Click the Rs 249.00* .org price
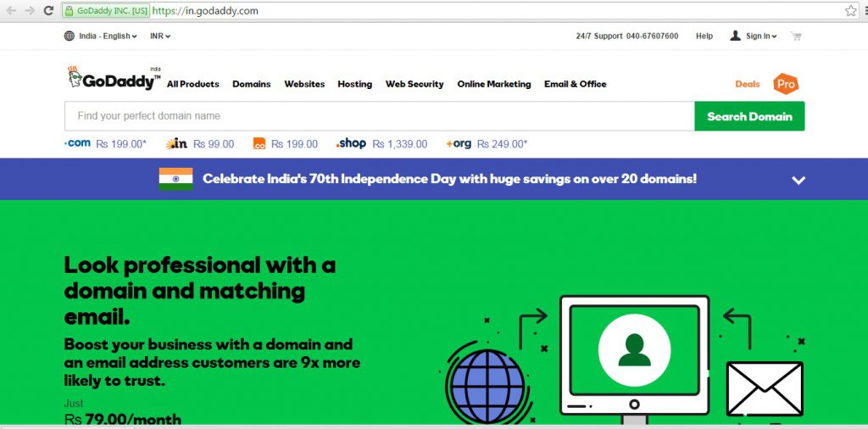This screenshot has width=868, height=429. 502,144
